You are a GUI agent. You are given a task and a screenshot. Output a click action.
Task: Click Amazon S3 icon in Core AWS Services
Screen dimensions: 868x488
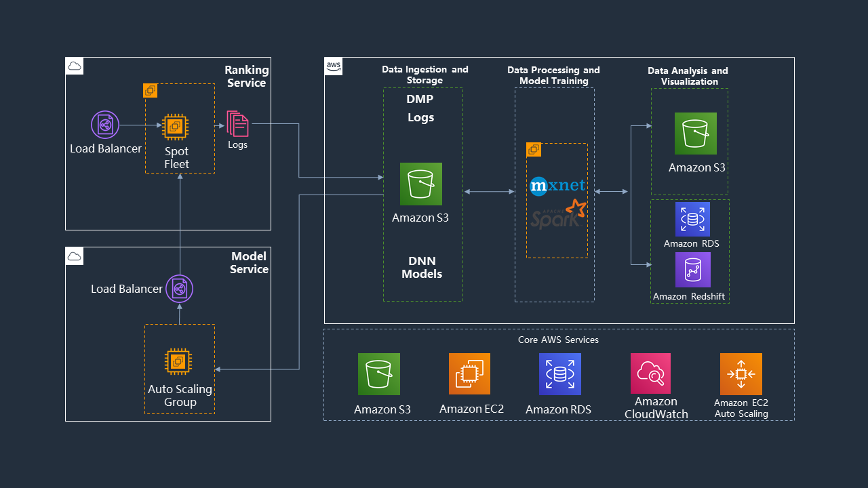[x=379, y=374]
